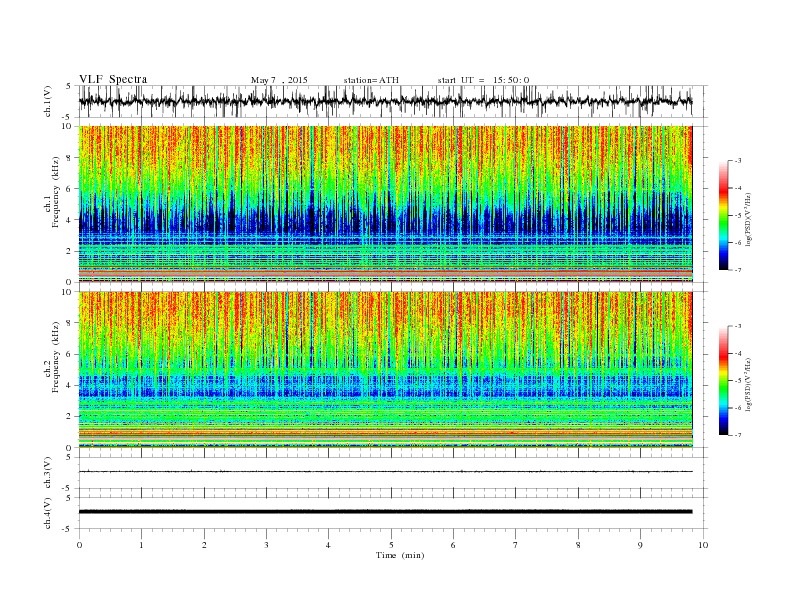Viewport: 792px width, 612px height.
Task: Click the 'Time (min)' axis label
Action: tap(400, 555)
